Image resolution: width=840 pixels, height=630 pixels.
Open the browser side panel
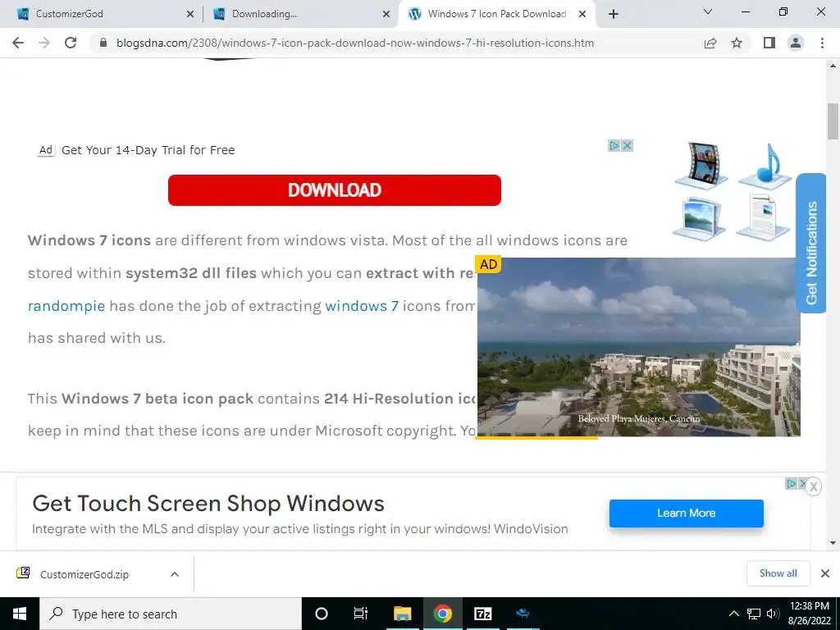pyautogui.click(x=769, y=43)
